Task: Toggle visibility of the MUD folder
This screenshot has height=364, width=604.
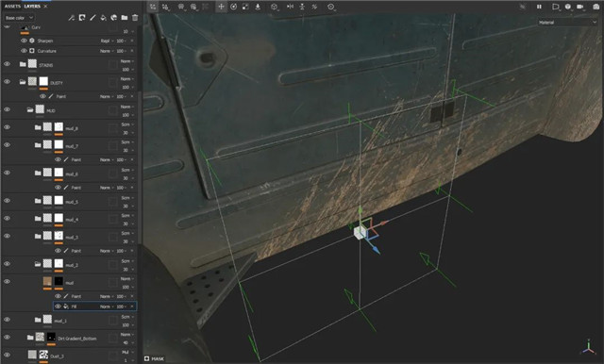Action: click(7, 109)
